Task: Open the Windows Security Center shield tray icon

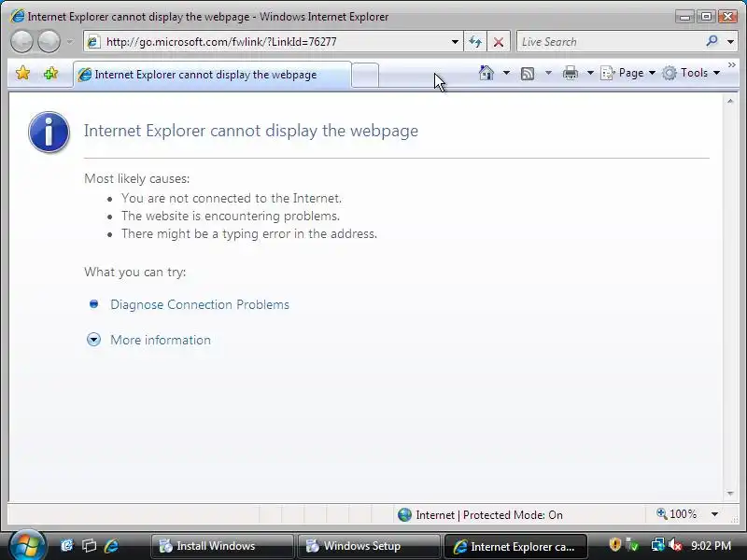Action: (x=615, y=544)
